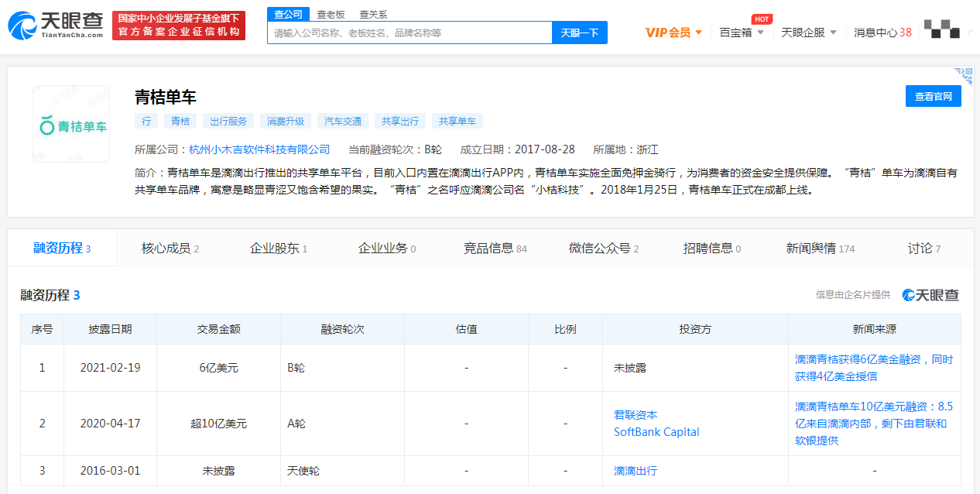980x494 pixels.
Task: Open news link about 6亿美金融资
Action: click(874, 368)
